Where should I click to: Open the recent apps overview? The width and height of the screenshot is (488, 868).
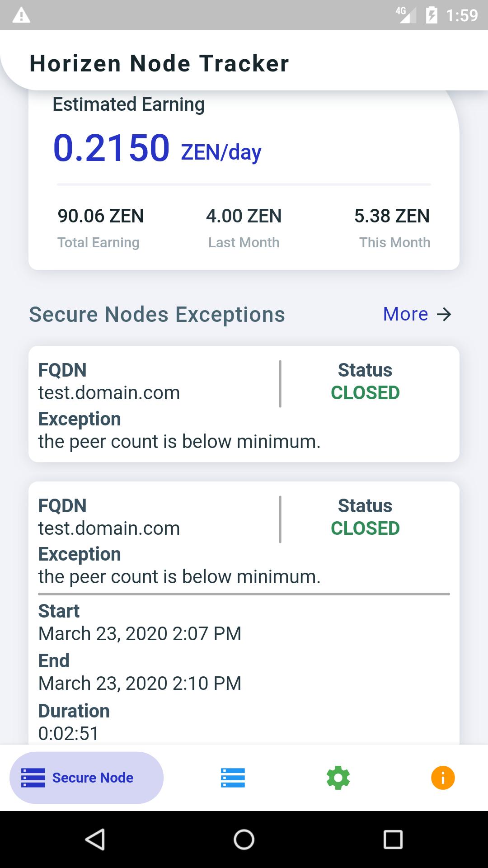click(393, 840)
